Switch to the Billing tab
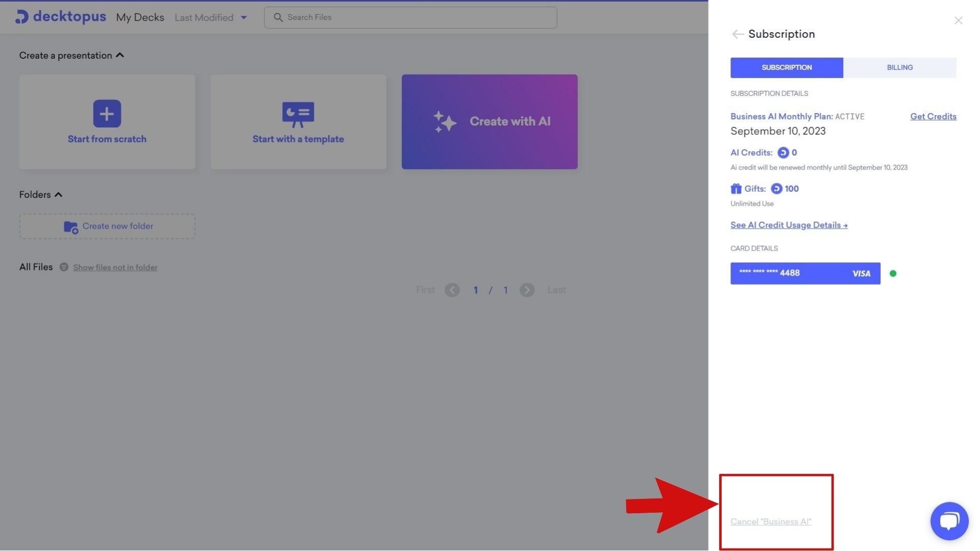This screenshot has height=551, width=980. [899, 67]
